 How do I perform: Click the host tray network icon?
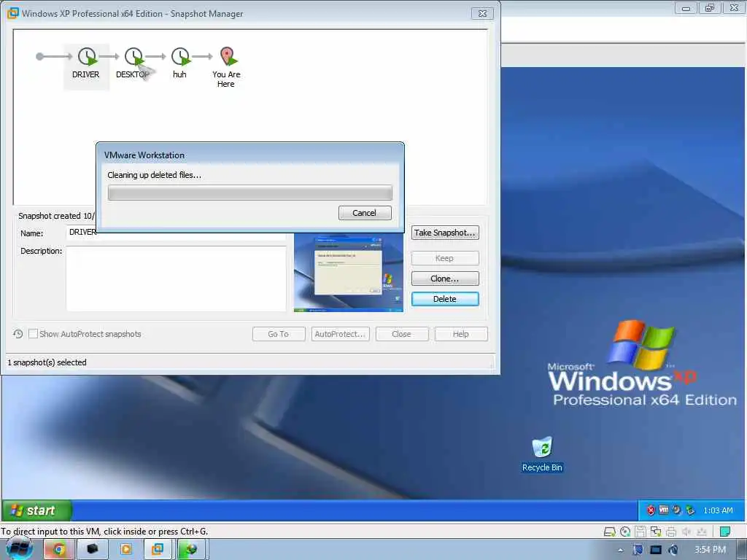673,550
